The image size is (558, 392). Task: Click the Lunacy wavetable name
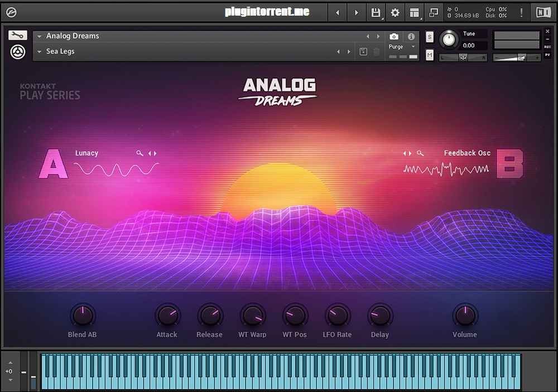tap(86, 153)
